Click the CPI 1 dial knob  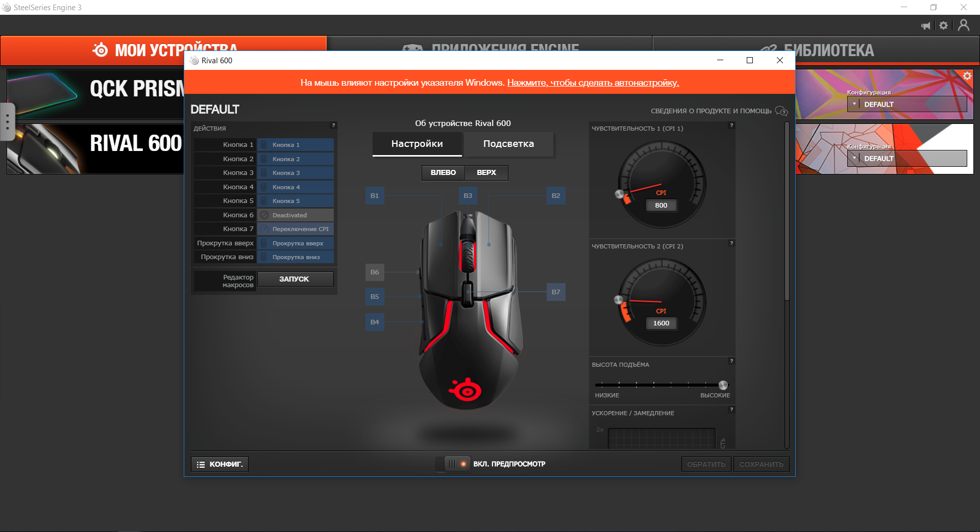tap(619, 194)
